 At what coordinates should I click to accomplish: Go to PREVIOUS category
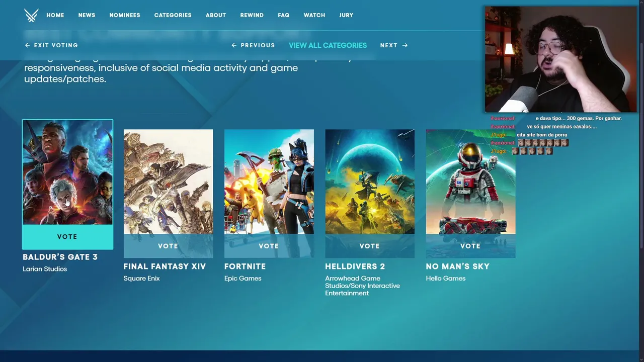[253, 45]
